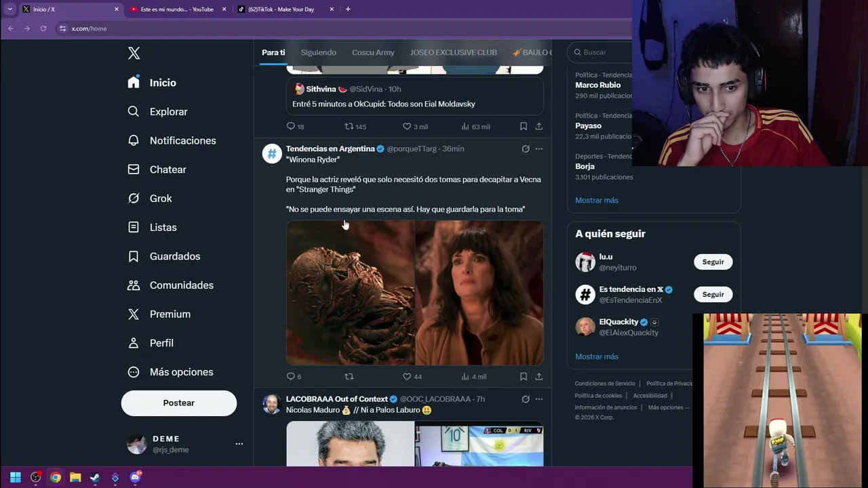Click Mostrar más under A quién seguir

[x=597, y=357]
